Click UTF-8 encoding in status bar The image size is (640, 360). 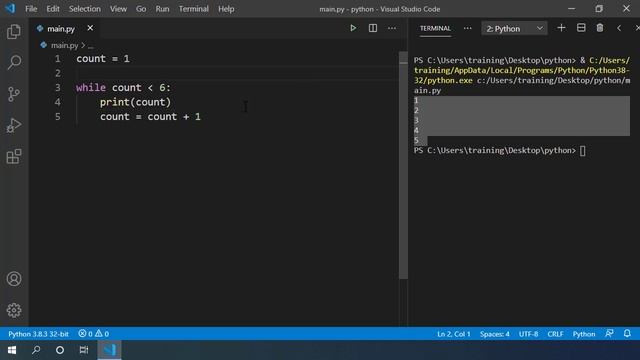tap(528, 334)
